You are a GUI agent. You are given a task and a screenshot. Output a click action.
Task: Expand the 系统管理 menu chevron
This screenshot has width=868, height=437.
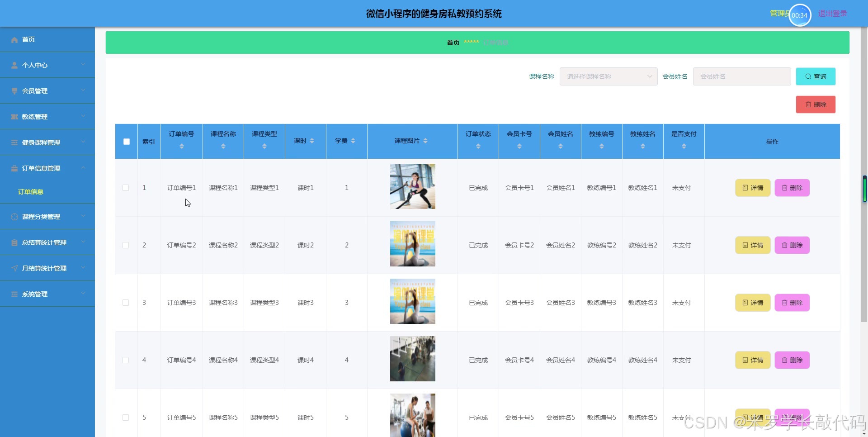pyautogui.click(x=83, y=294)
